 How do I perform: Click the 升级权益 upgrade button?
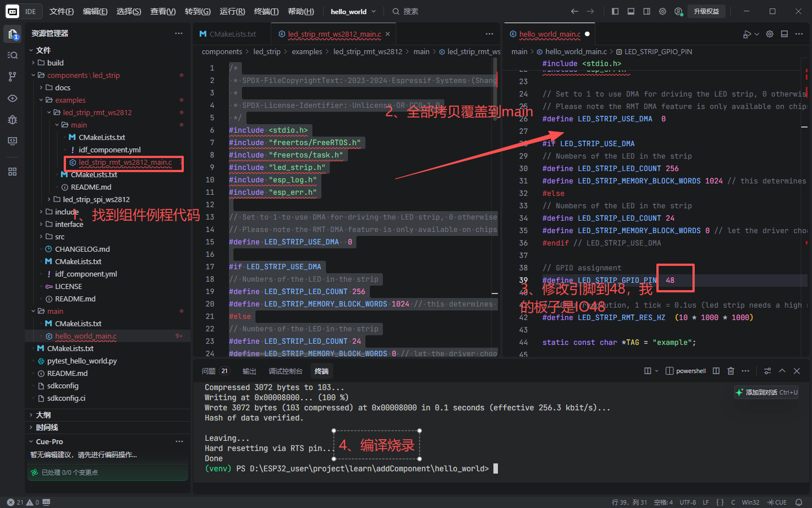tap(706, 11)
